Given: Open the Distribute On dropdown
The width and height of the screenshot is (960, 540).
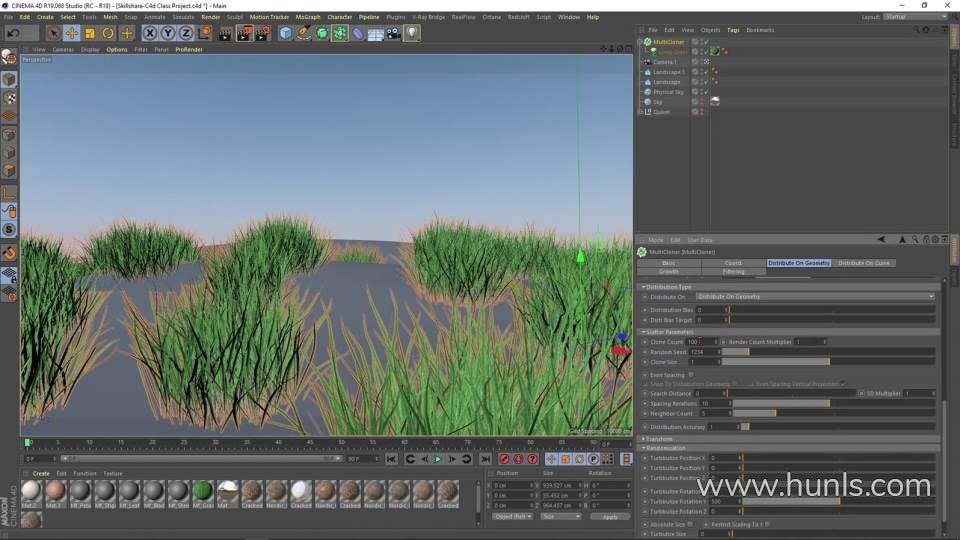Looking at the screenshot, I should (x=815, y=297).
